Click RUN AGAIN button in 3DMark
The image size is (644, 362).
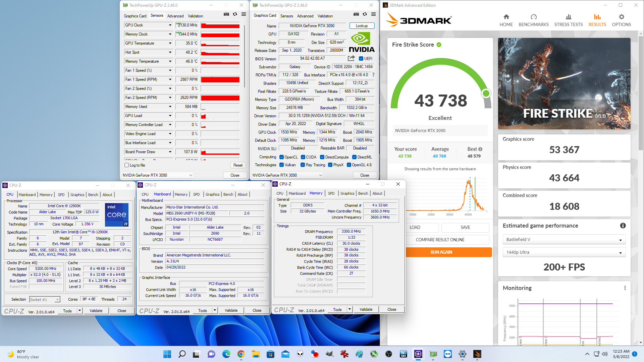tap(441, 252)
